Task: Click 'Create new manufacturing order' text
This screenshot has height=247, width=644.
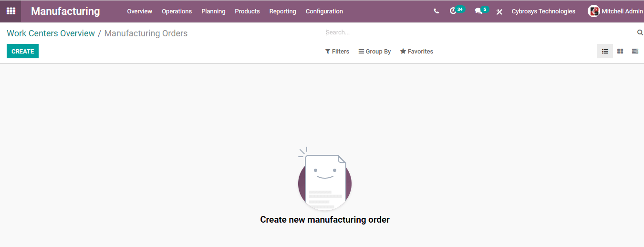Action: (x=325, y=220)
